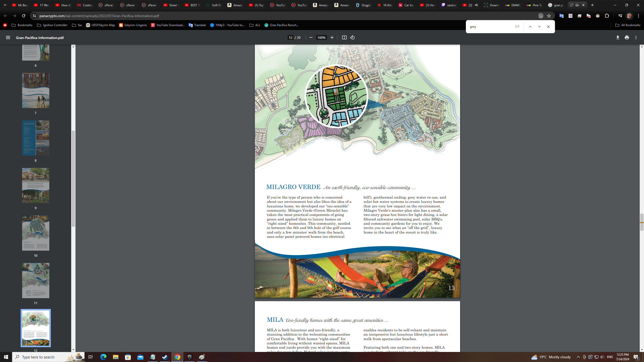Click the main document vertical scrollbar

[642, 222]
